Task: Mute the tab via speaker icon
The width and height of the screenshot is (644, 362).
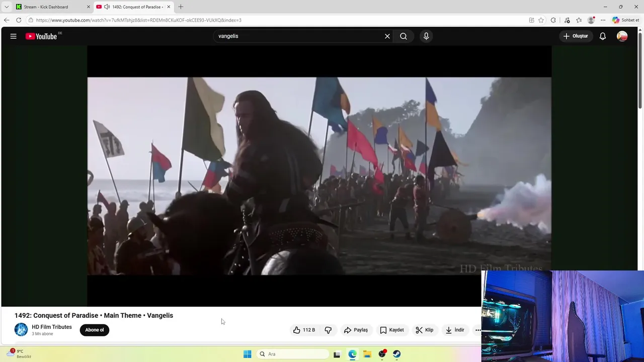Action: point(107,7)
